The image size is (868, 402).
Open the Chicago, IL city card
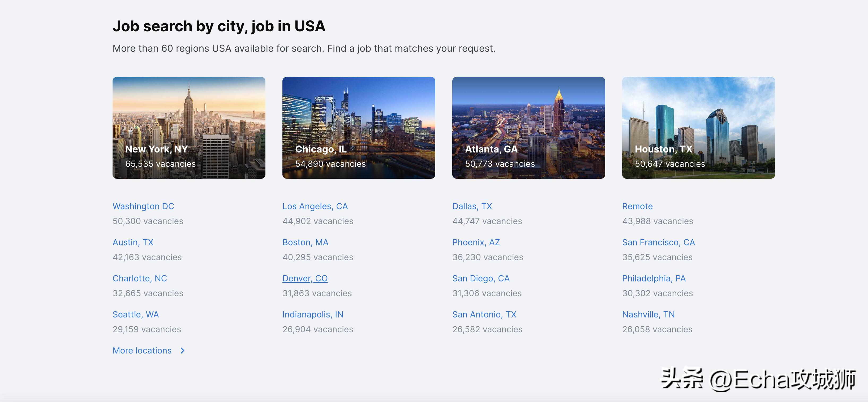pyautogui.click(x=359, y=128)
